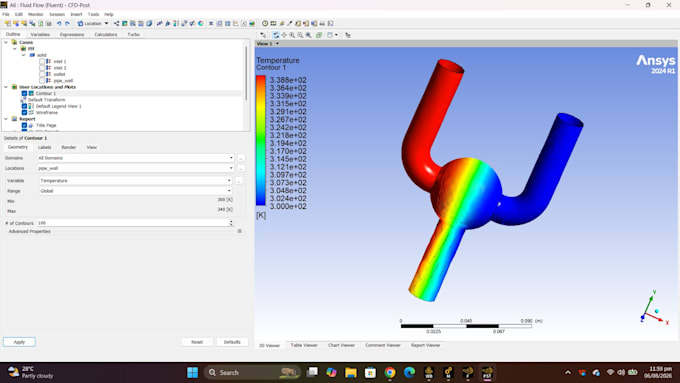Switch to the Labels tab
This screenshot has height=383, width=680.
44,147
